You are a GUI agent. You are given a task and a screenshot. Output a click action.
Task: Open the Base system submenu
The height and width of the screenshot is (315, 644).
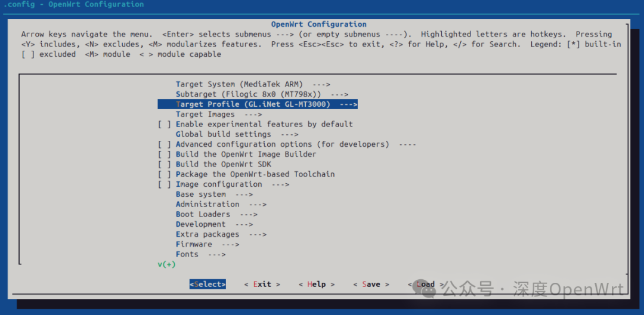coord(214,194)
